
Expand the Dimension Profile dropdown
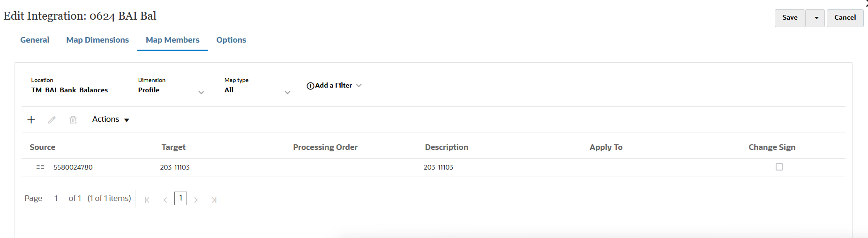click(x=202, y=92)
